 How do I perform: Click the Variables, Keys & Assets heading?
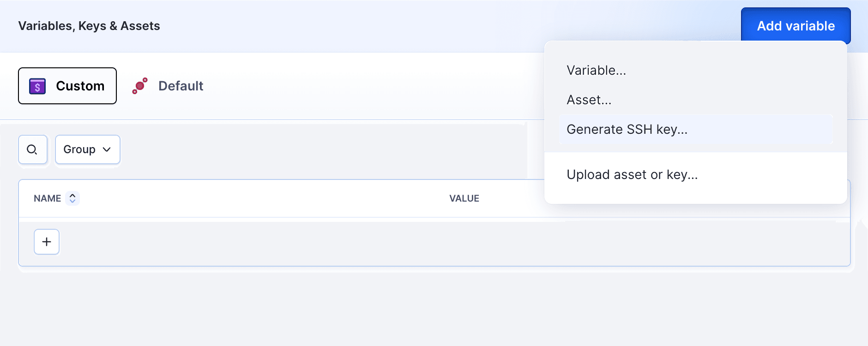[x=89, y=26]
